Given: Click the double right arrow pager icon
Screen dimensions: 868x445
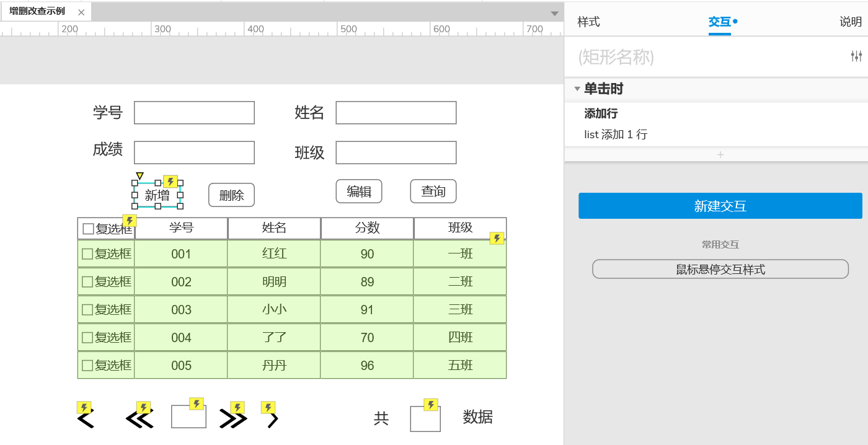Looking at the screenshot, I should (233, 420).
